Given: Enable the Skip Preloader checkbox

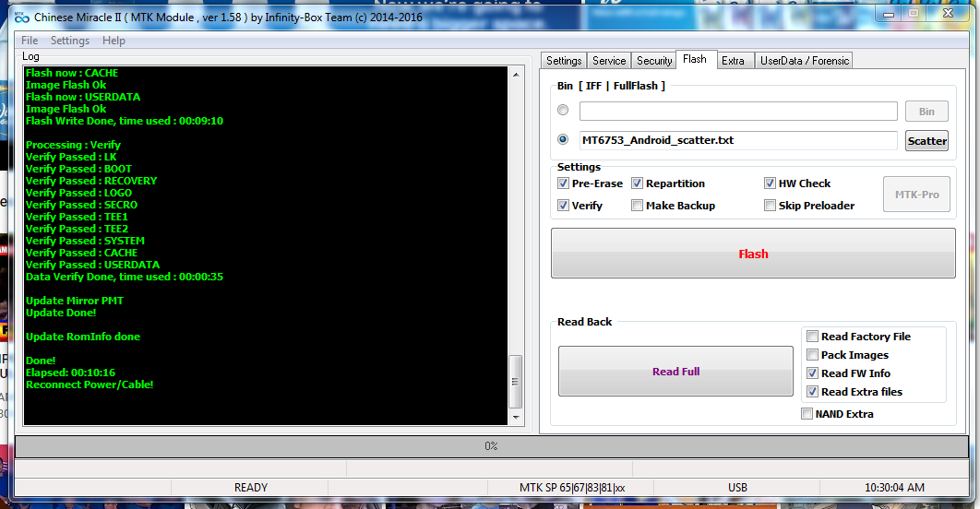Looking at the screenshot, I should [770, 206].
